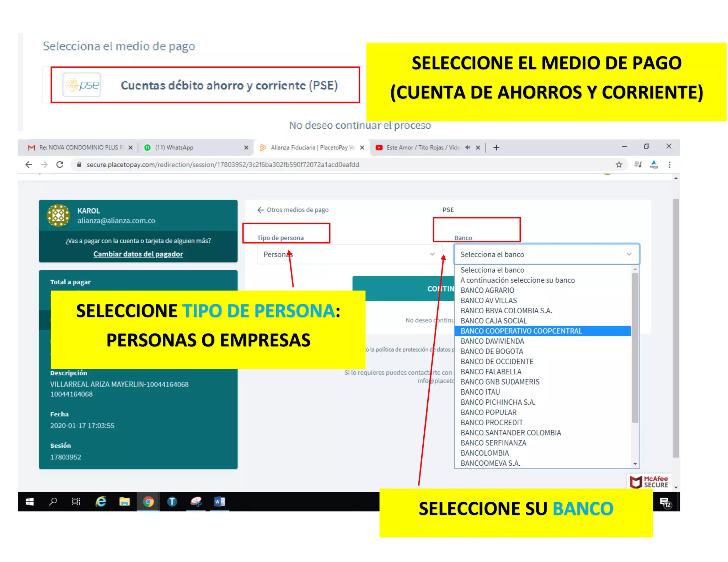Click the bank list scrollbar thumb

click(x=635, y=348)
